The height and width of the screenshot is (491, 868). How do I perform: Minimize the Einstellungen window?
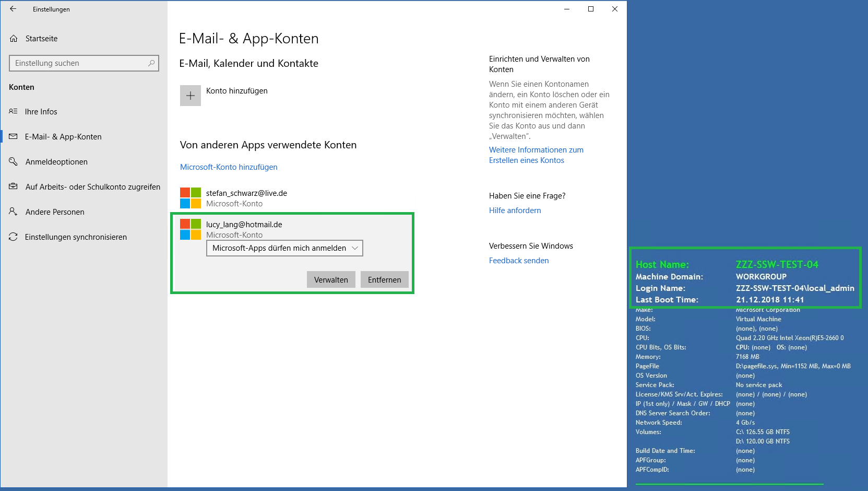pos(567,9)
